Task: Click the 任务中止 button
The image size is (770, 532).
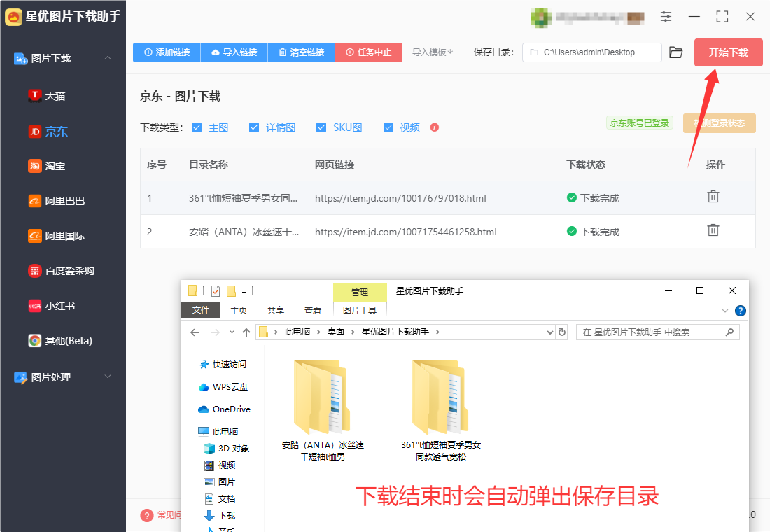Action: tap(369, 52)
